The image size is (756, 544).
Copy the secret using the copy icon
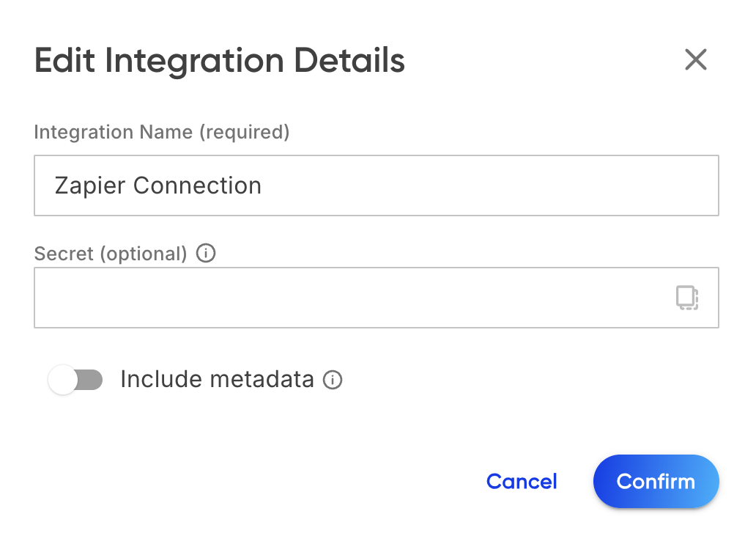(x=687, y=298)
